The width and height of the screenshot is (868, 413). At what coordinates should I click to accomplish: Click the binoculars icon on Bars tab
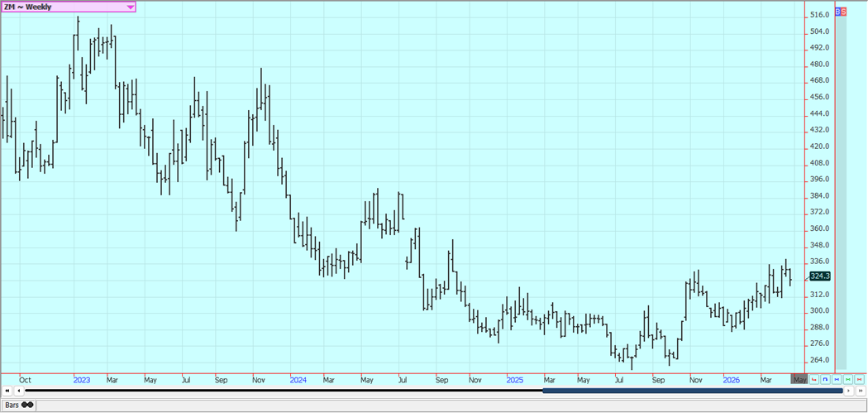coord(27,405)
